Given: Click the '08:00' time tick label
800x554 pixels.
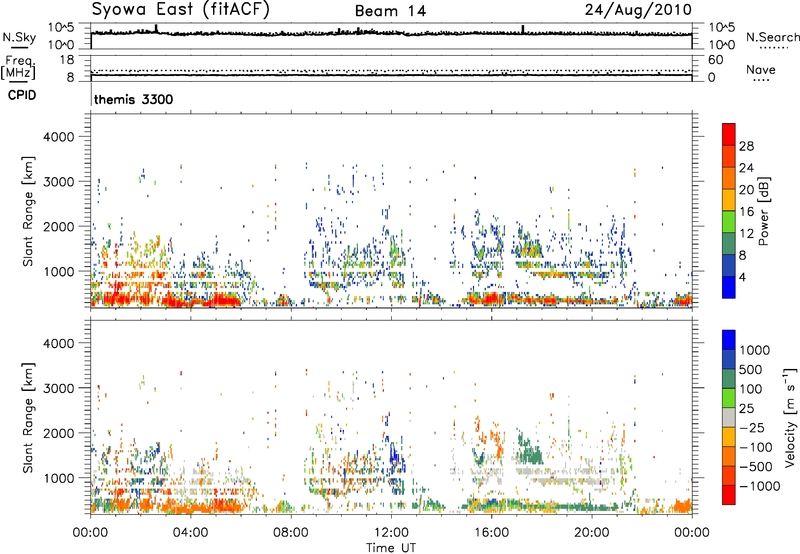Looking at the screenshot, I should [x=291, y=533].
